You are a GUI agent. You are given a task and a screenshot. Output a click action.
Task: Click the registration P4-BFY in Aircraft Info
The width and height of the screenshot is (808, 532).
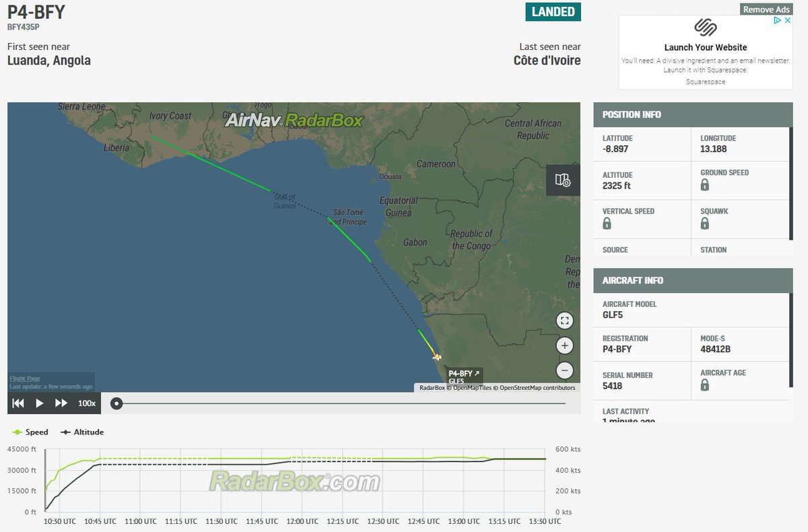[617, 349]
